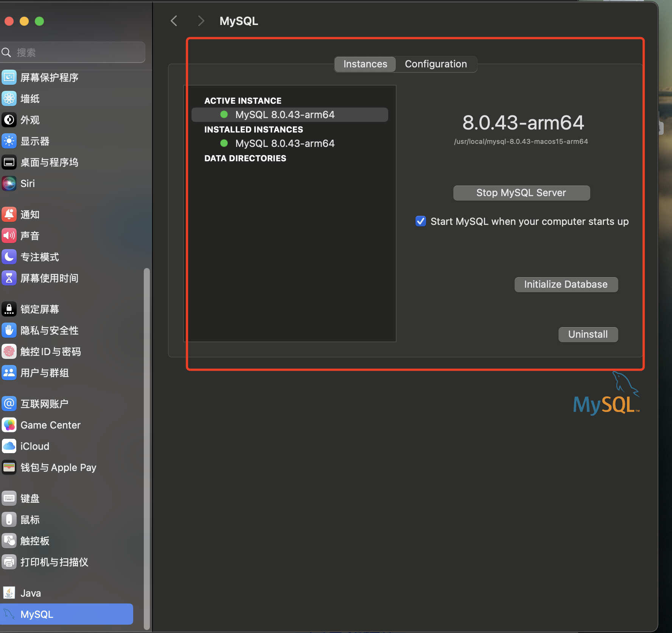Open Screen Time icon (屏幕使用时间)
The height and width of the screenshot is (633, 672).
9,278
